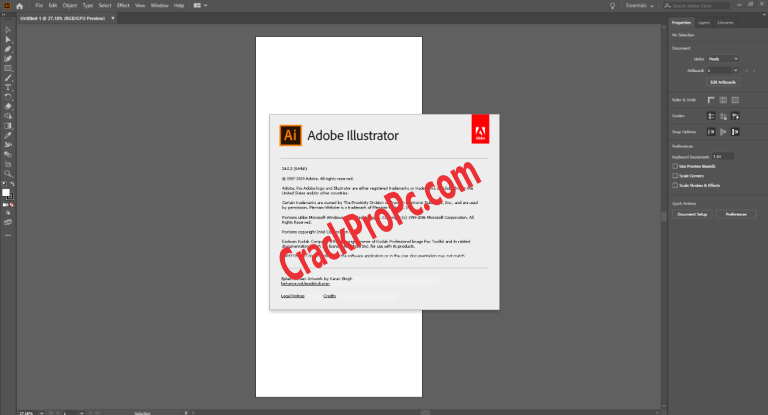This screenshot has height=415, width=768.
Task: Switch to the Layers tab
Action: pyautogui.click(x=704, y=23)
